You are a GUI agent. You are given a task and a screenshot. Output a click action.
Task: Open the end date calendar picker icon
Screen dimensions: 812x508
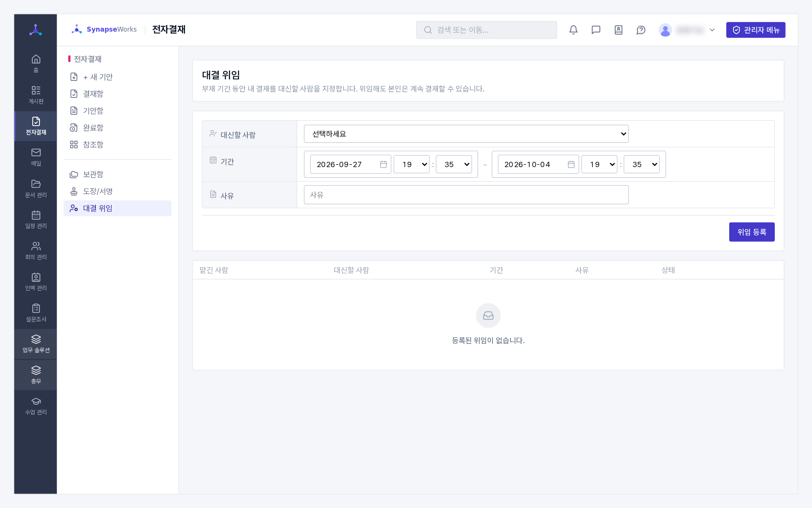tap(571, 164)
